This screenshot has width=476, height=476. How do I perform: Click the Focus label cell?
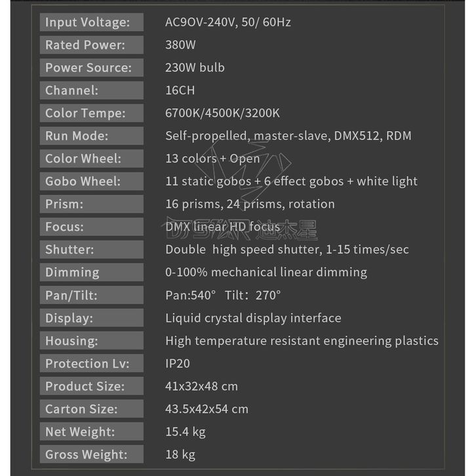point(91,227)
